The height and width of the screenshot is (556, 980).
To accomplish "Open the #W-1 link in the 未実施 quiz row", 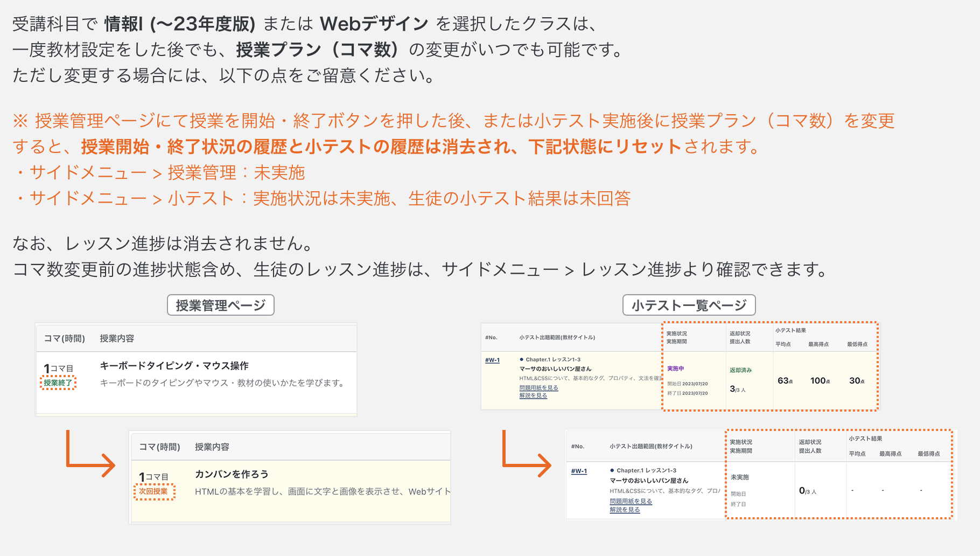I will tap(579, 471).
